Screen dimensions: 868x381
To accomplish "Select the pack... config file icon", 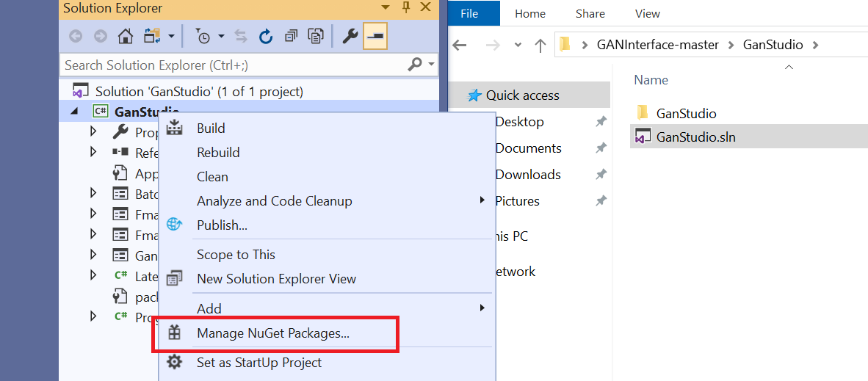I will tap(120, 297).
